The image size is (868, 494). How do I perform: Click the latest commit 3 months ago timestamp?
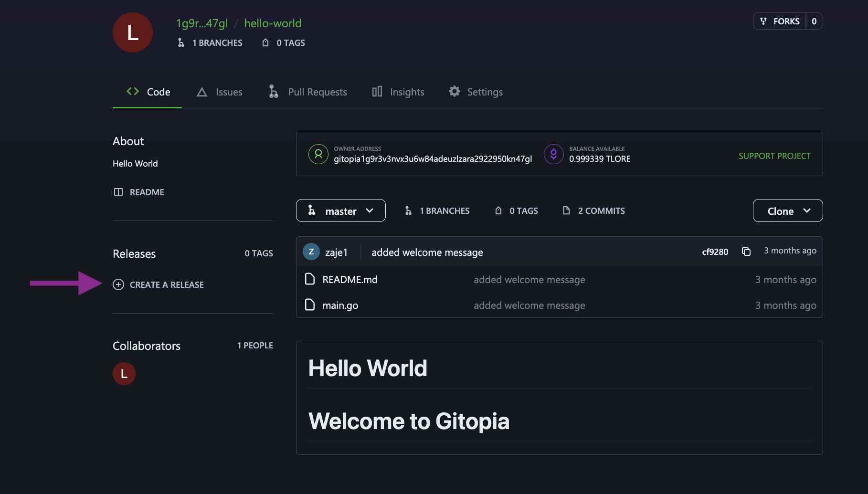pyautogui.click(x=790, y=251)
